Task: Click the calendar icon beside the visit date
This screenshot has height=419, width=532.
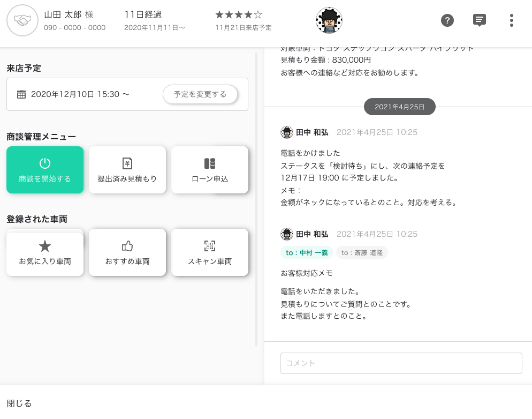Action: pyautogui.click(x=21, y=94)
